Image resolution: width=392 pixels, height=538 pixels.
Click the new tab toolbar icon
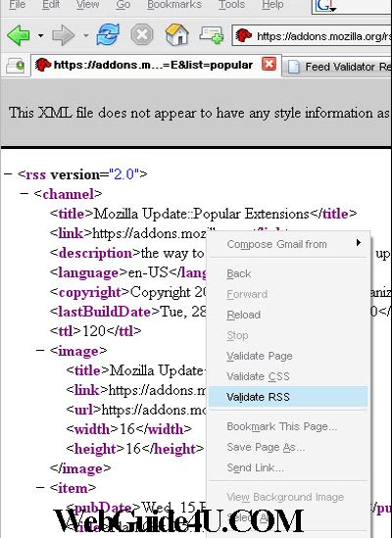212,35
